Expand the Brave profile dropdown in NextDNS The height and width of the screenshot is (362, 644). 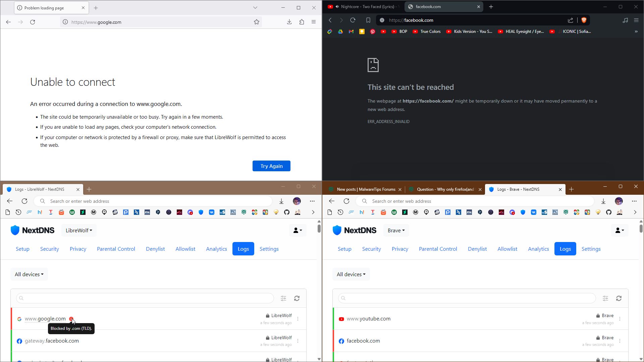[396, 230]
